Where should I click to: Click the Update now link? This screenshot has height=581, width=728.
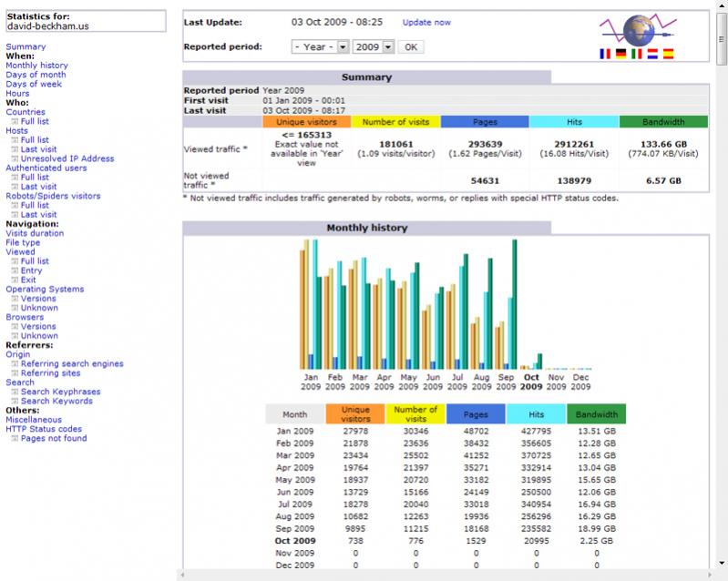click(x=426, y=22)
